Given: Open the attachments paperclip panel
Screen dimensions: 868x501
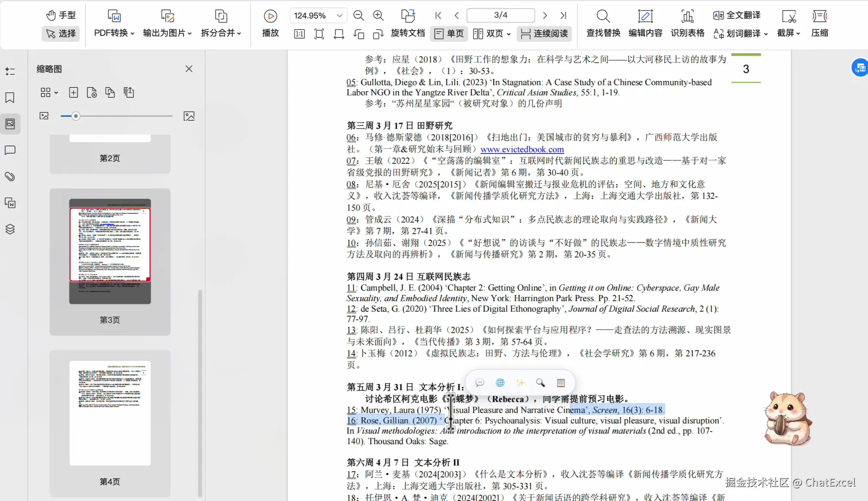Looking at the screenshot, I should tap(10, 177).
